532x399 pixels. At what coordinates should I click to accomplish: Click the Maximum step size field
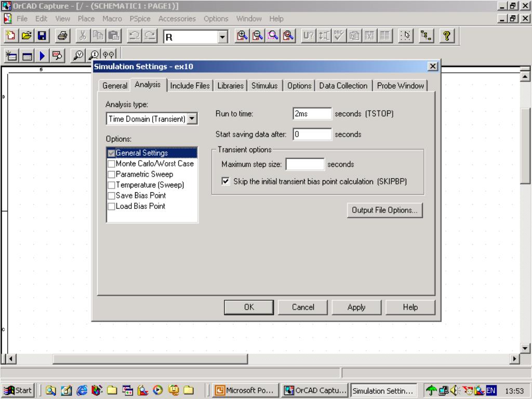coord(304,164)
